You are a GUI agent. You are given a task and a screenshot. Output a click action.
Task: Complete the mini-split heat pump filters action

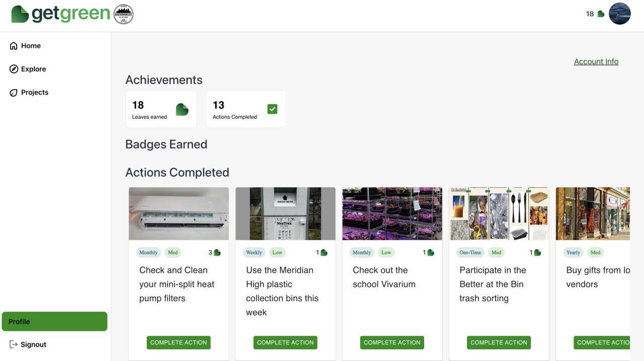[x=179, y=342]
